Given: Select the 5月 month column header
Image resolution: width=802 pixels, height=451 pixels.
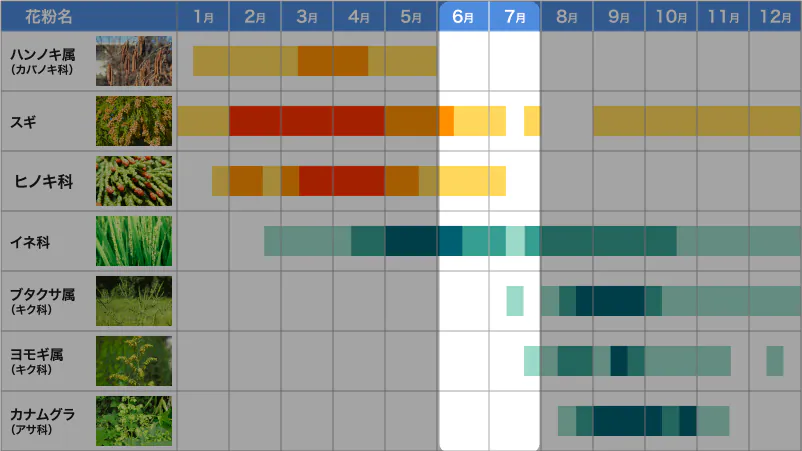Looking at the screenshot, I should click(411, 16).
